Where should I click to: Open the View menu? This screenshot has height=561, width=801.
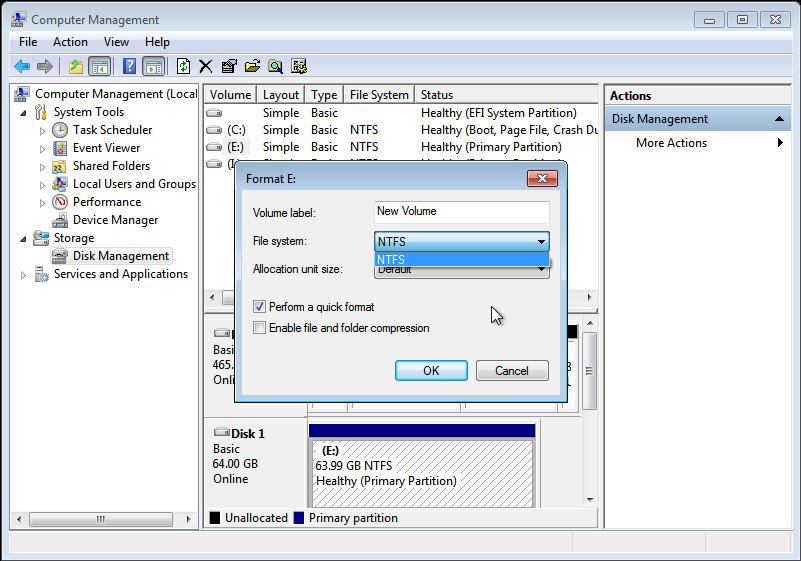pos(116,42)
